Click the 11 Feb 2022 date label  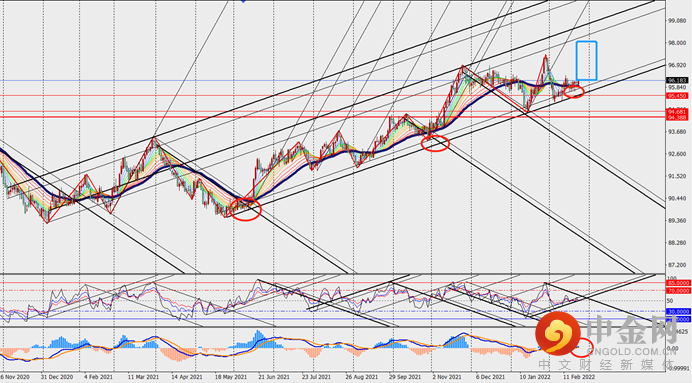(x=579, y=377)
